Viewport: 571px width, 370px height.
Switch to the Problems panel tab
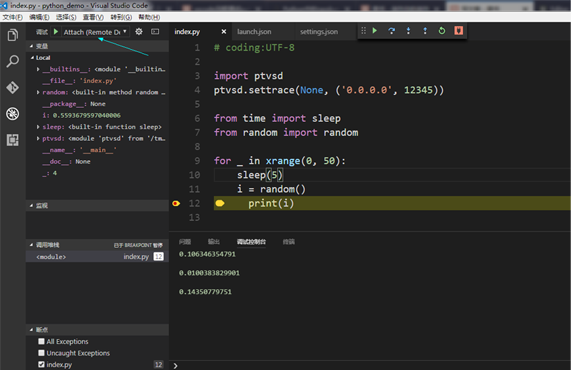[185, 242]
